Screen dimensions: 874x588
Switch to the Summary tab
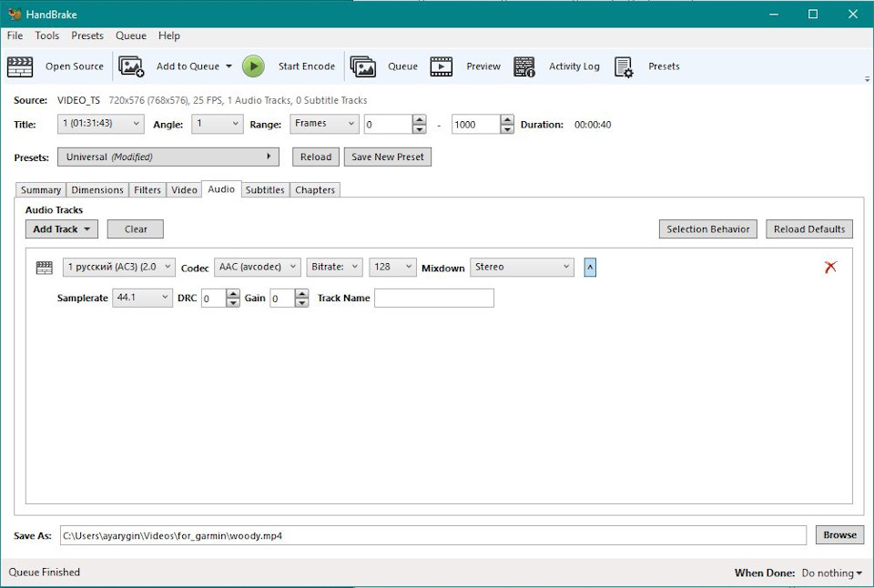[41, 190]
